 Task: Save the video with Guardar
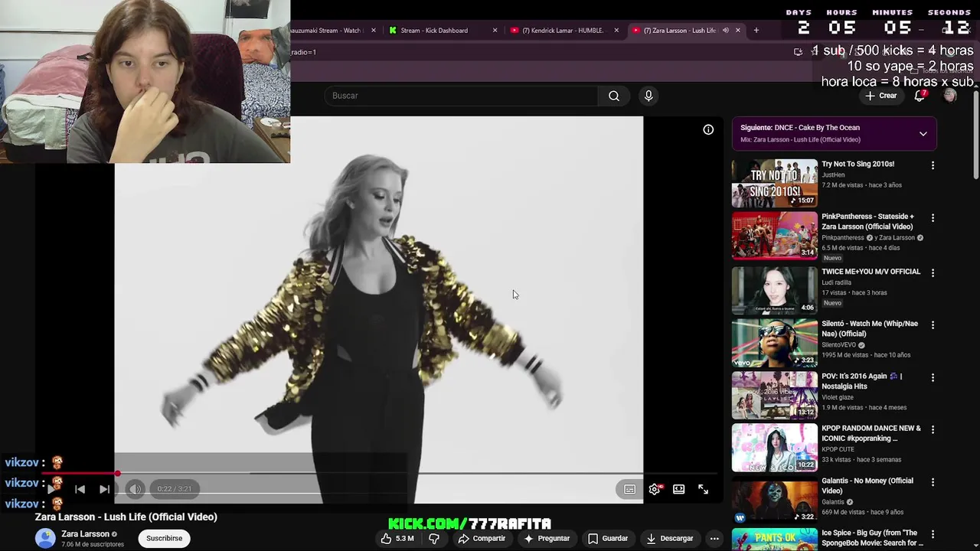pyautogui.click(x=608, y=538)
